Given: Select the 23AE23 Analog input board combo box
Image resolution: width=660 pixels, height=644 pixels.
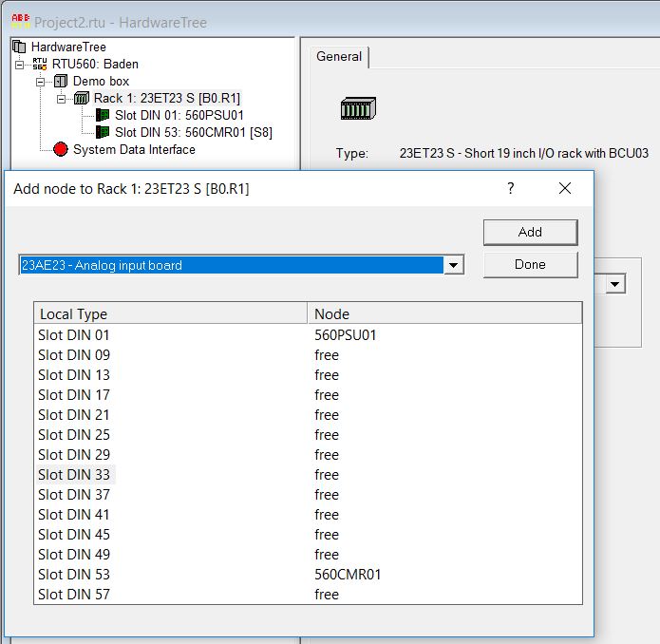Looking at the screenshot, I should pyautogui.click(x=241, y=265).
